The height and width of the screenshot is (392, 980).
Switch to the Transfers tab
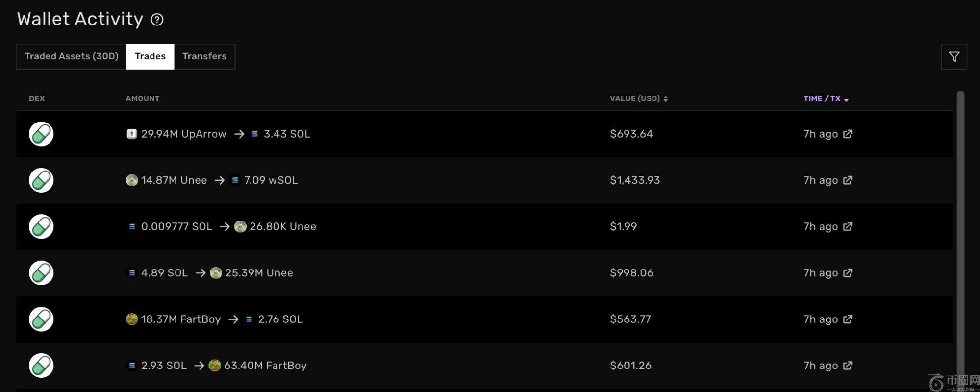pos(204,56)
